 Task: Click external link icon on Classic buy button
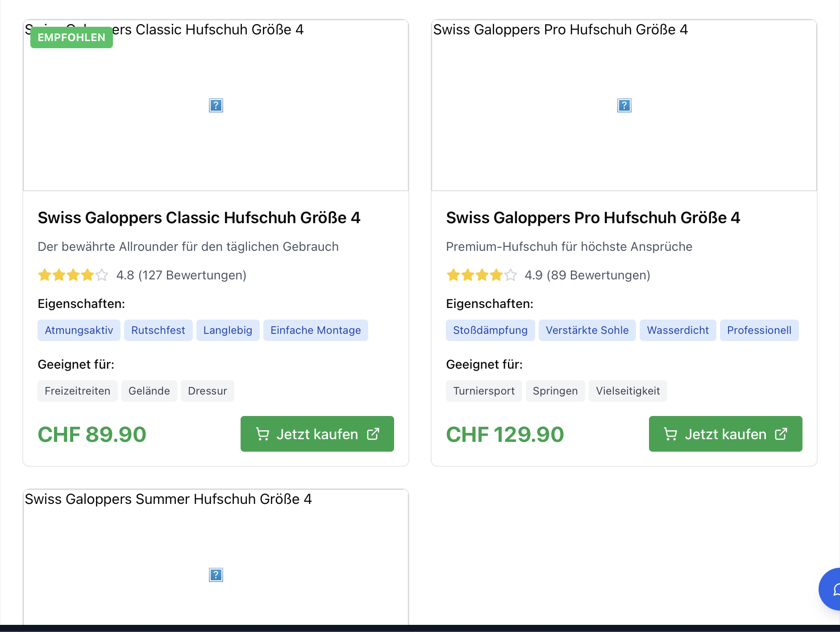click(373, 434)
